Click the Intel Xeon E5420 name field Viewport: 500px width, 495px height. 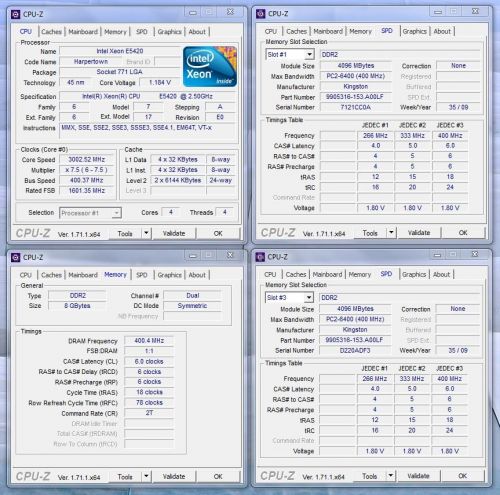120,51
